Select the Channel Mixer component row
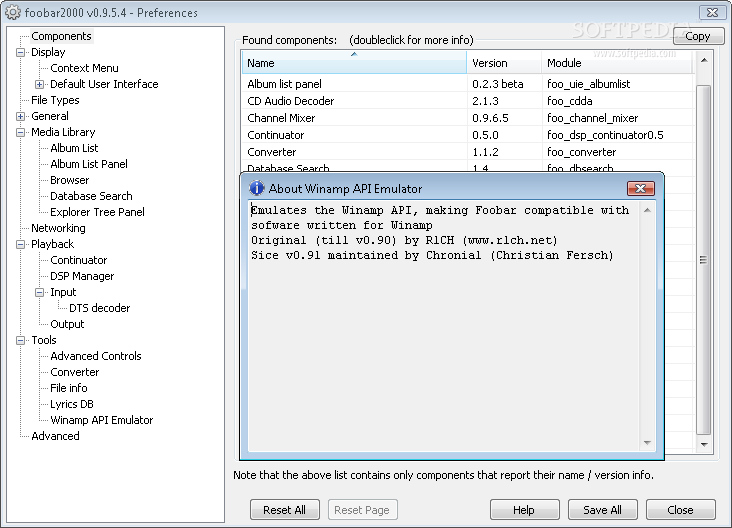This screenshot has width=732, height=528. pyautogui.click(x=467, y=118)
